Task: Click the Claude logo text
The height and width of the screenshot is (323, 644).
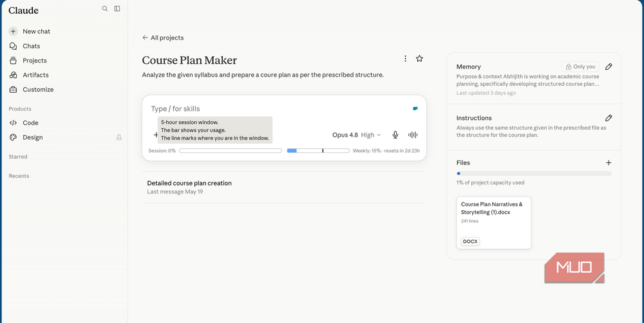Action: (23, 11)
